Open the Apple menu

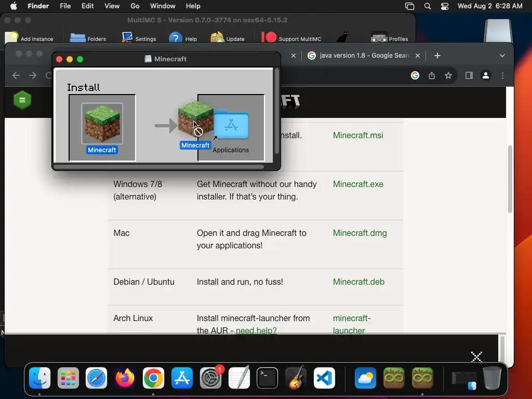pyautogui.click(x=14, y=6)
